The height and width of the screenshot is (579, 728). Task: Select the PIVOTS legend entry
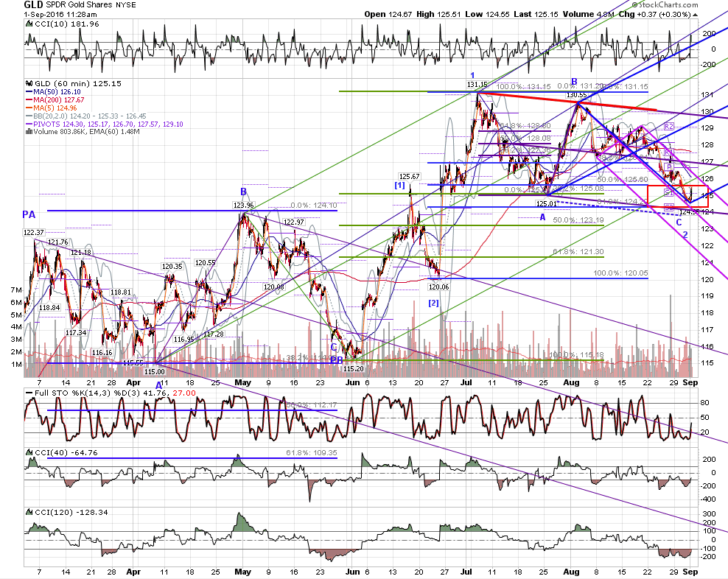[x=108, y=124]
